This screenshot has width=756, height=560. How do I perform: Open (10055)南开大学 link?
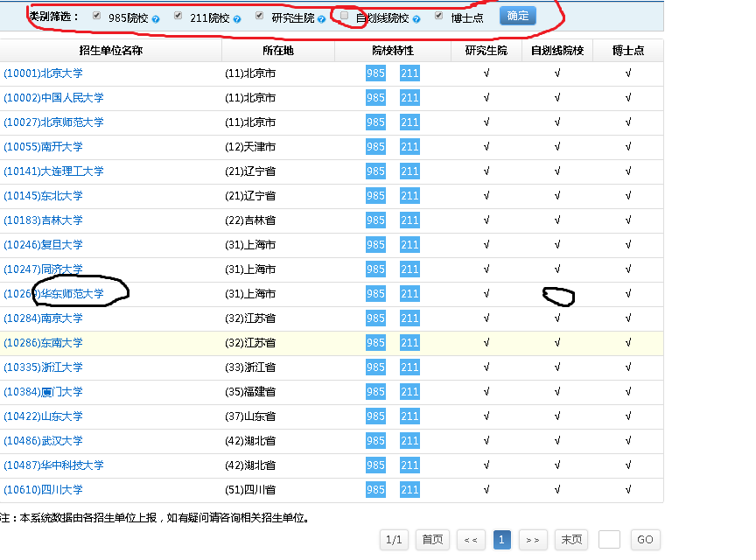pyautogui.click(x=43, y=147)
